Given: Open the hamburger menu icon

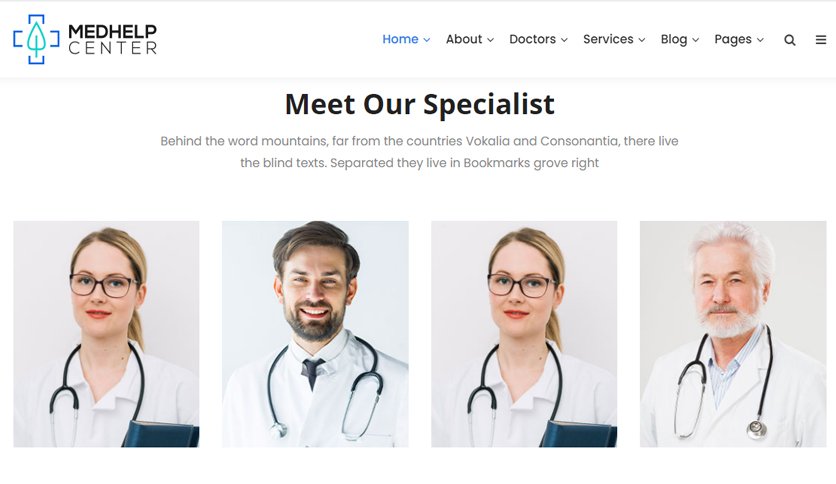Looking at the screenshot, I should coord(821,39).
